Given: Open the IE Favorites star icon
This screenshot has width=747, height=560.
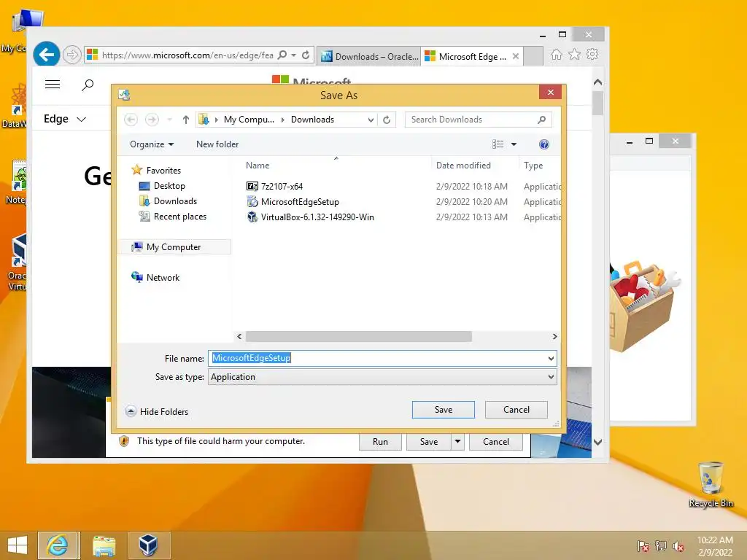Looking at the screenshot, I should 574,55.
